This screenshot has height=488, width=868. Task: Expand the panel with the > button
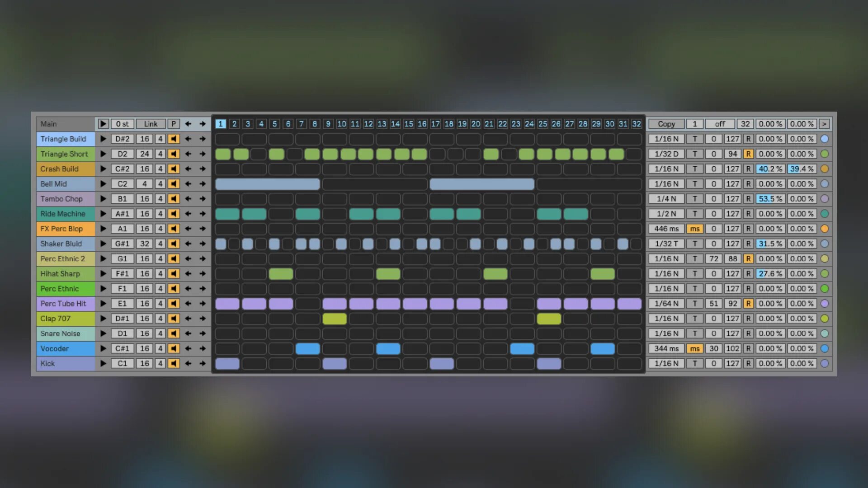pos(824,124)
